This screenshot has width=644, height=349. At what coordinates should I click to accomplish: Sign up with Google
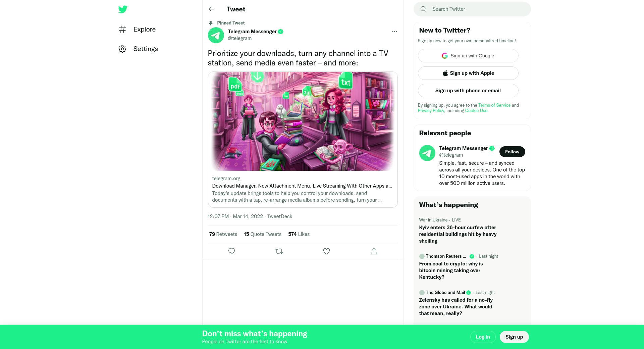[x=468, y=56]
